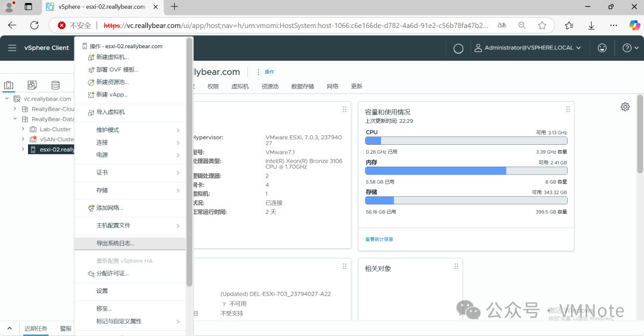The height and width of the screenshot is (336, 644).
Task: Reload the browser page
Action: point(35,26)
